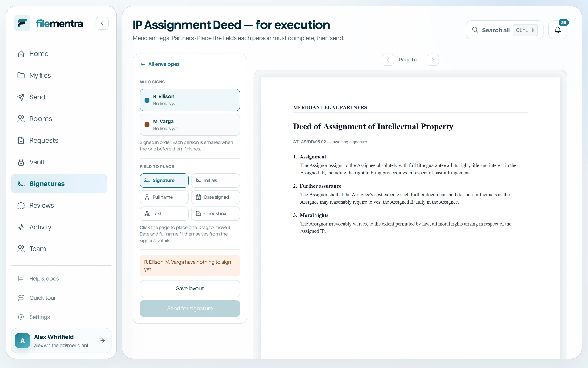Choose the Text field type

point(164,213)
